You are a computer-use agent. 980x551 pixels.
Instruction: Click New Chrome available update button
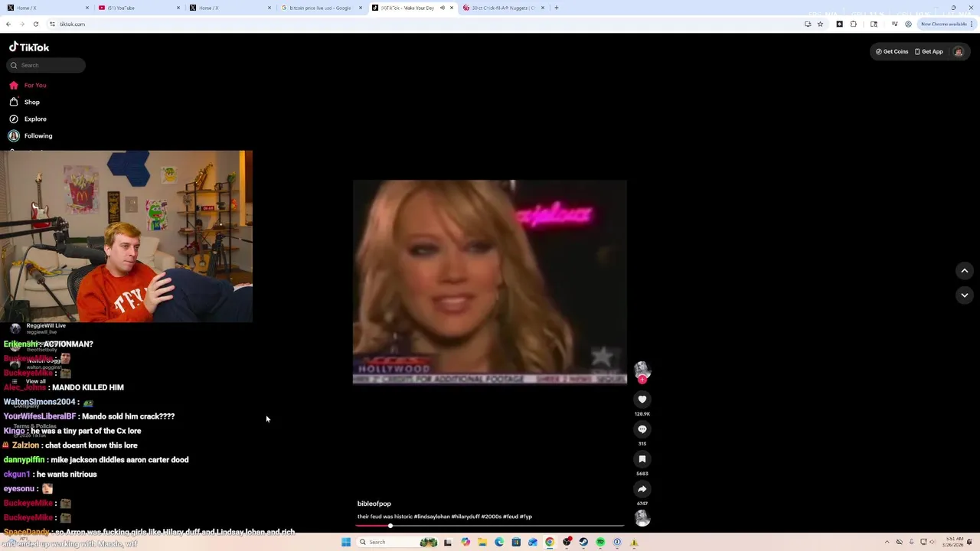click(946, 24)
